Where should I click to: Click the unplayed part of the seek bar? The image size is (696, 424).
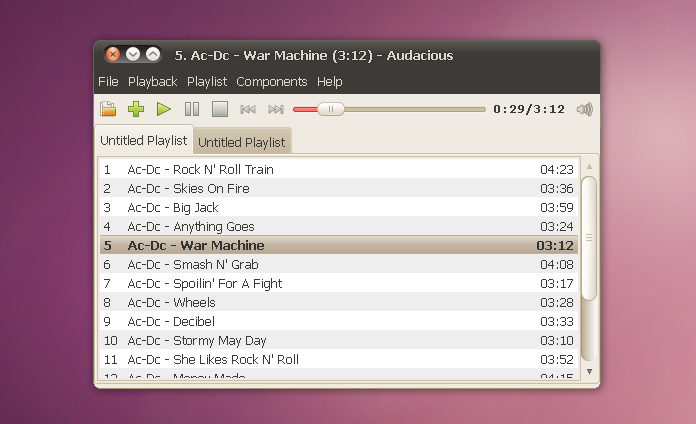[415, 109]
